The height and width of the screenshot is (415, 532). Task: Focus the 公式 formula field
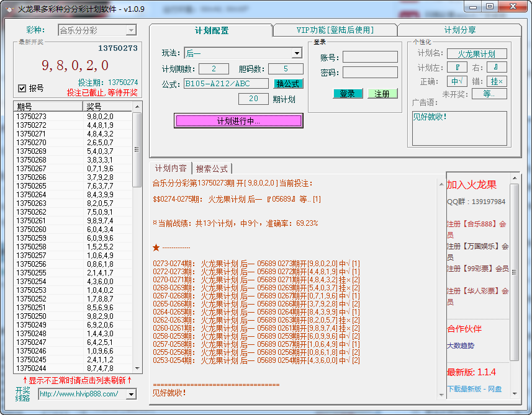(x=226, y=84)
